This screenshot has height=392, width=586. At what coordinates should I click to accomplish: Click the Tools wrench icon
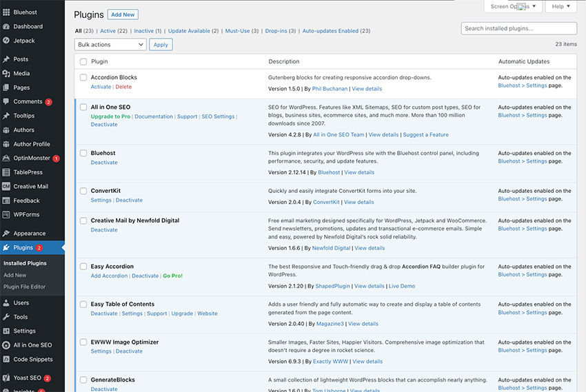tap(6, 317)
